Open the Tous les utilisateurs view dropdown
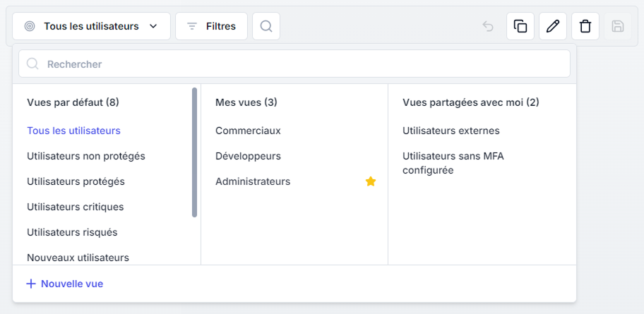 [x=91, y=26]
